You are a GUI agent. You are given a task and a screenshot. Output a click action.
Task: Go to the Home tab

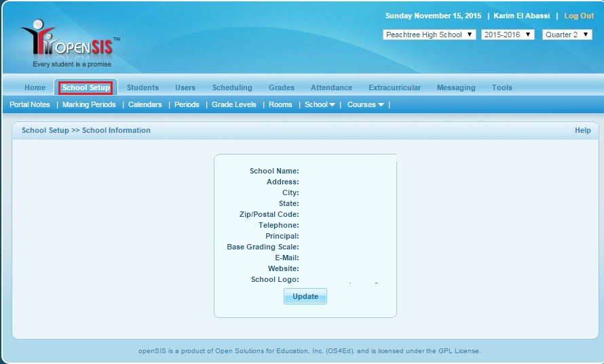point(35,87)
